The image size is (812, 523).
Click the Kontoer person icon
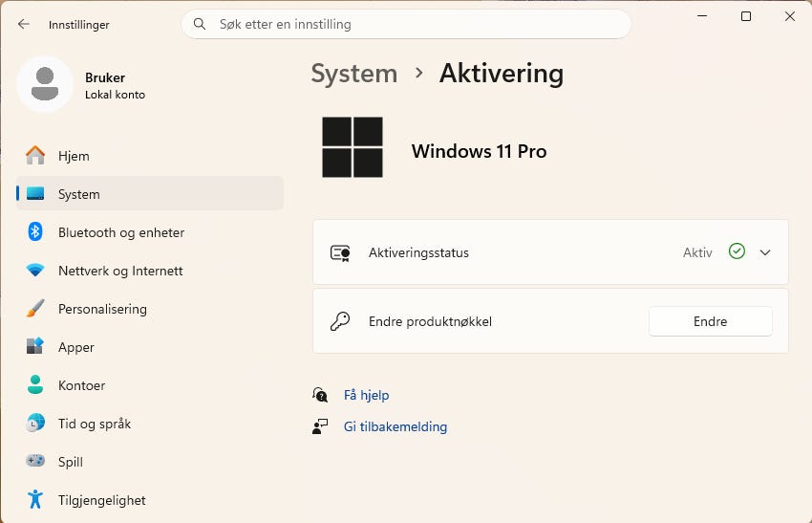35,385
